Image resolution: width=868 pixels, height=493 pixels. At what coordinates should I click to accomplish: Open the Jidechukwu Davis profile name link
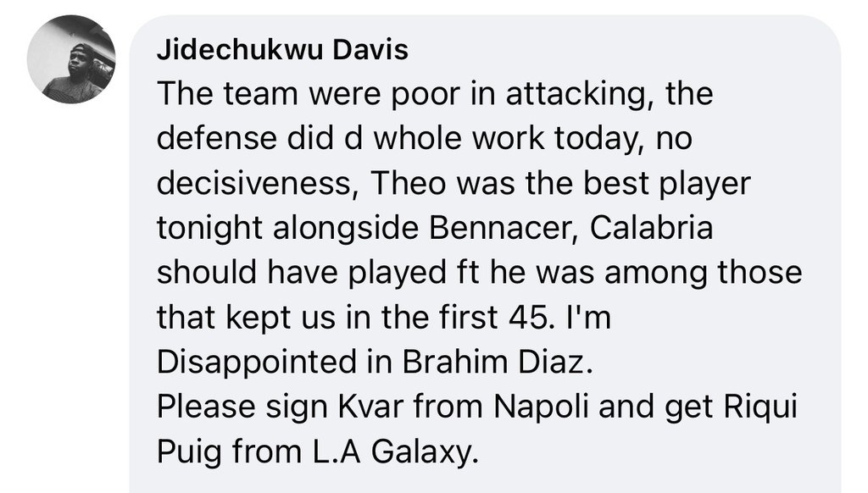click(x=282, y=50)
